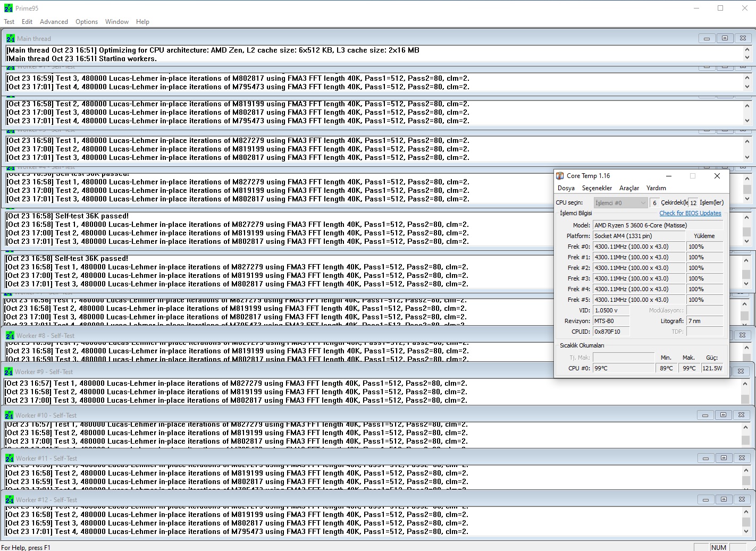The height and width of the screenshot is (551, 756).
Task: Click the Worker #10 Self-Test window icon
Action: (x=9, y=415)
